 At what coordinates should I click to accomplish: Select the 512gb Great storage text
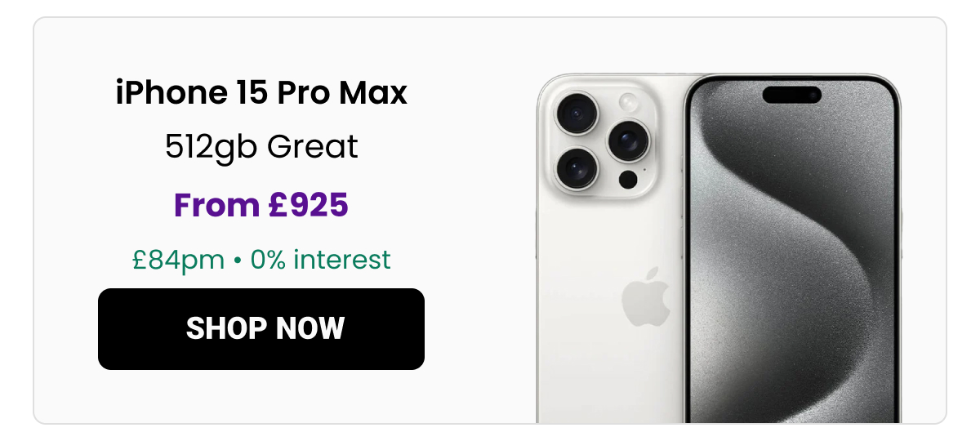261,147
